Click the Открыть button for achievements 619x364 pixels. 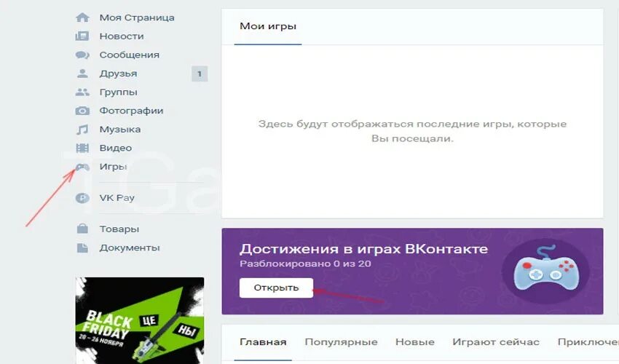pos(276,288)
